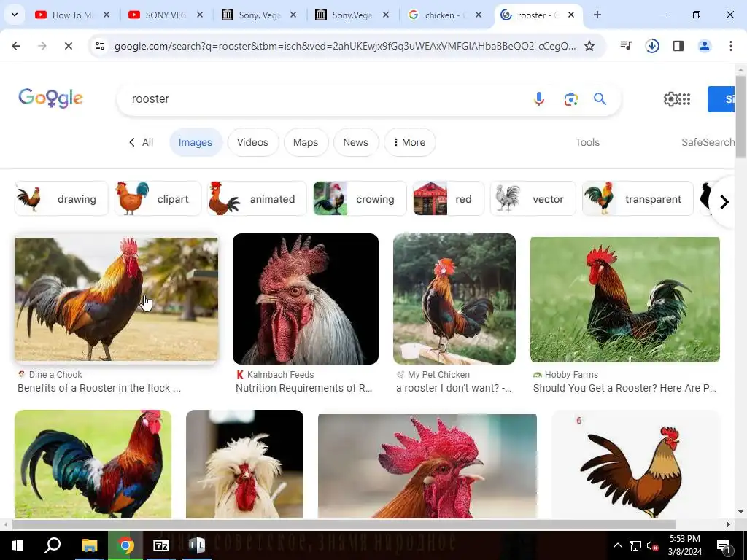Filter by the clipart chip
Screen dimensions: 747x560
[158, 198]
